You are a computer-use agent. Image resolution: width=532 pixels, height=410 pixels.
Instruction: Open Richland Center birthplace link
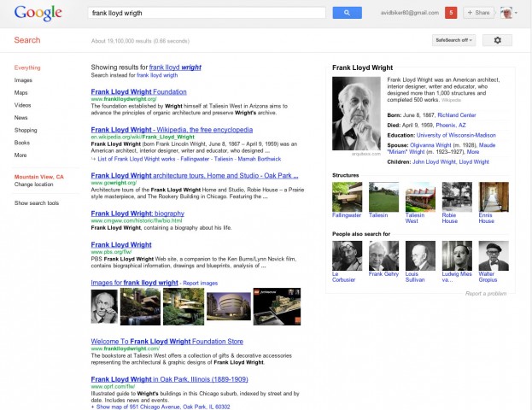coord(457,115)
